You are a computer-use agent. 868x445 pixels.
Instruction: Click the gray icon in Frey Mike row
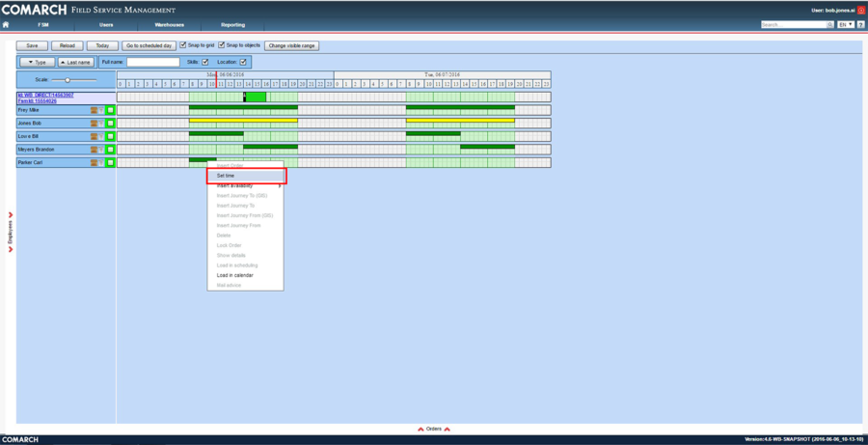coord(101,110)
